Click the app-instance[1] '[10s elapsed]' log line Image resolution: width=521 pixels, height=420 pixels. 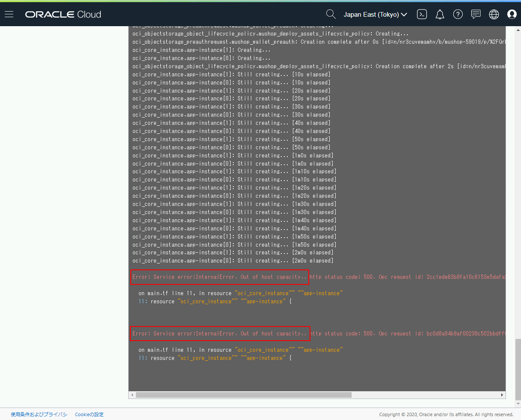tap(231, 75)
